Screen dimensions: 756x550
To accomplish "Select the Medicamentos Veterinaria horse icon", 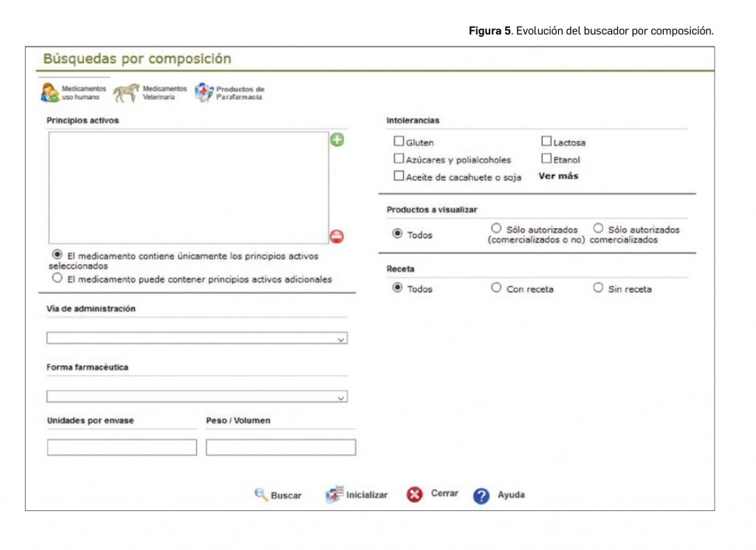I will [126, 93].
